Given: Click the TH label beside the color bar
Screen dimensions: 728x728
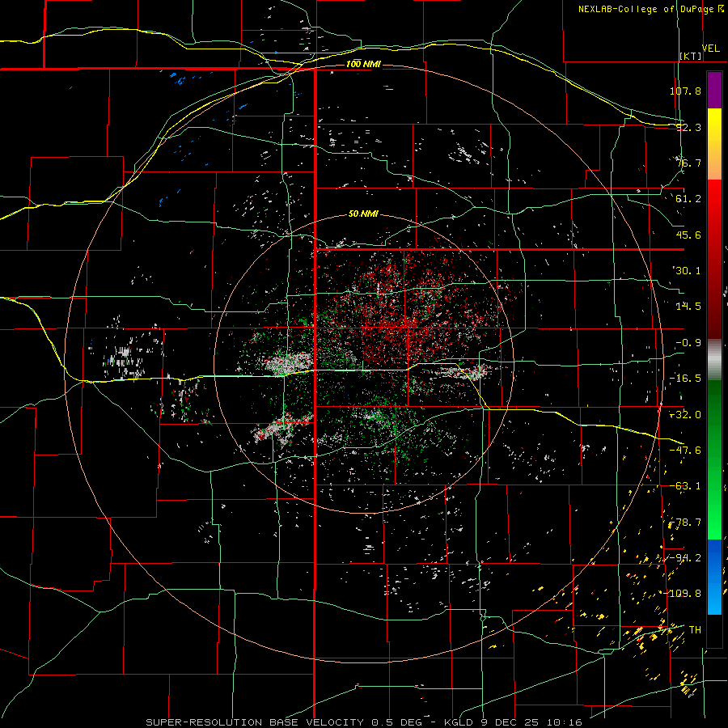Looking at the screenshot, I should 695,630.
